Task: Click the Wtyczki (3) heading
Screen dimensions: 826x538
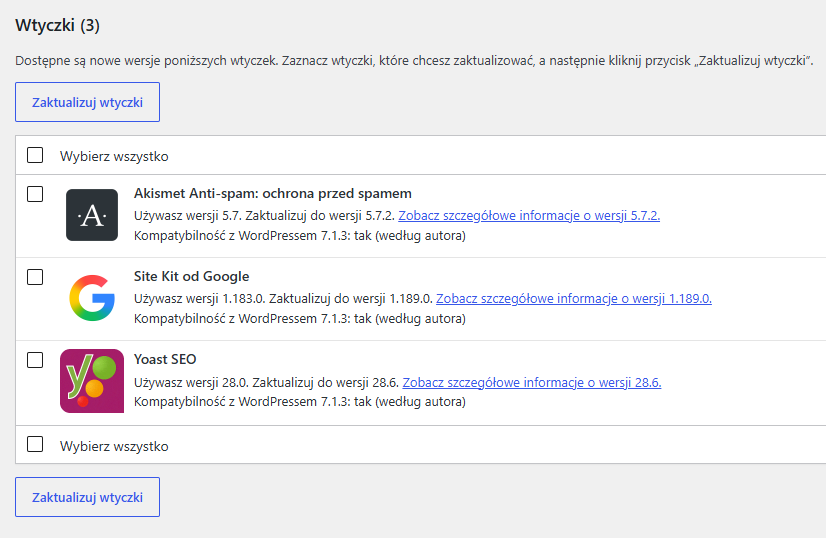Action: tap(57, 25)
